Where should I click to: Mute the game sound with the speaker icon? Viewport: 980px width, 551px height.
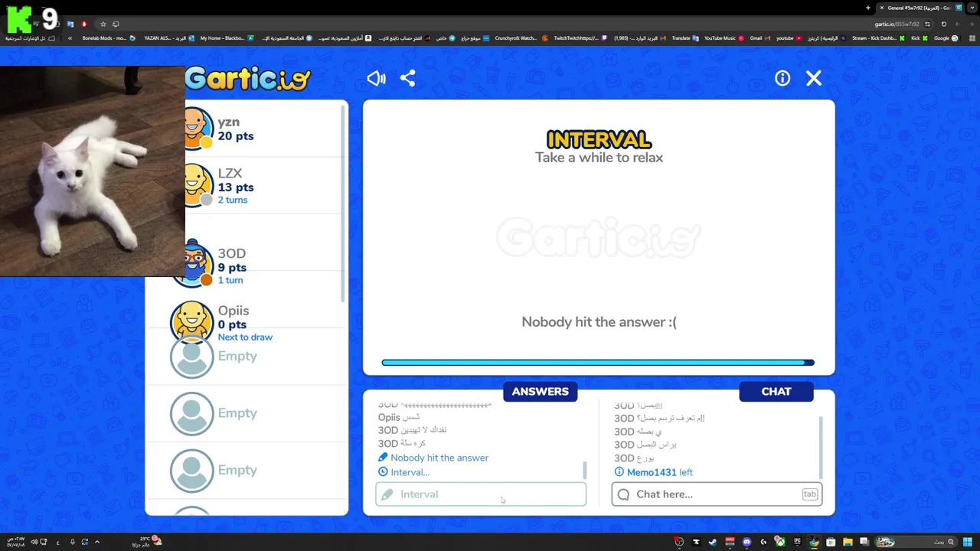pyautogui.click(x=376, y=78)
